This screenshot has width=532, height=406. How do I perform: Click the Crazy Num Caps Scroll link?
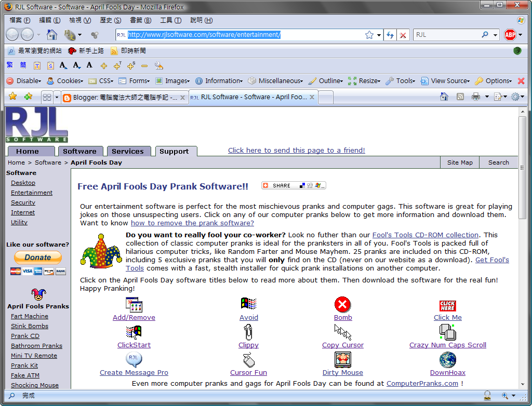point(447,345)
